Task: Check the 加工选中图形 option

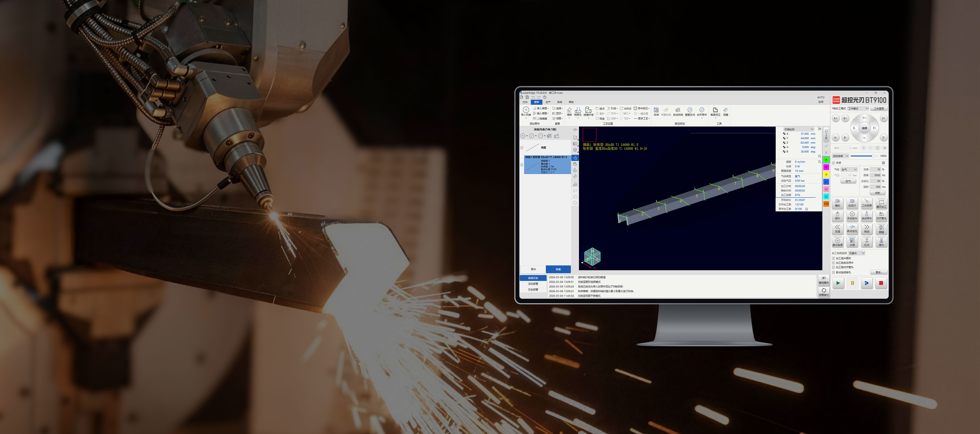Action: click(x=833, y=258)
